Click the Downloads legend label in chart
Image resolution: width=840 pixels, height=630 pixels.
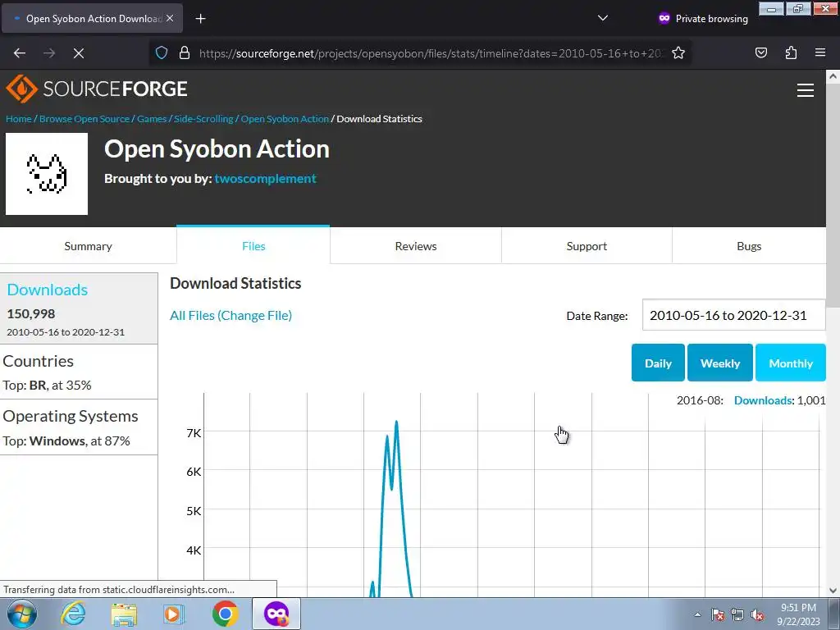[x=764, y=400]
